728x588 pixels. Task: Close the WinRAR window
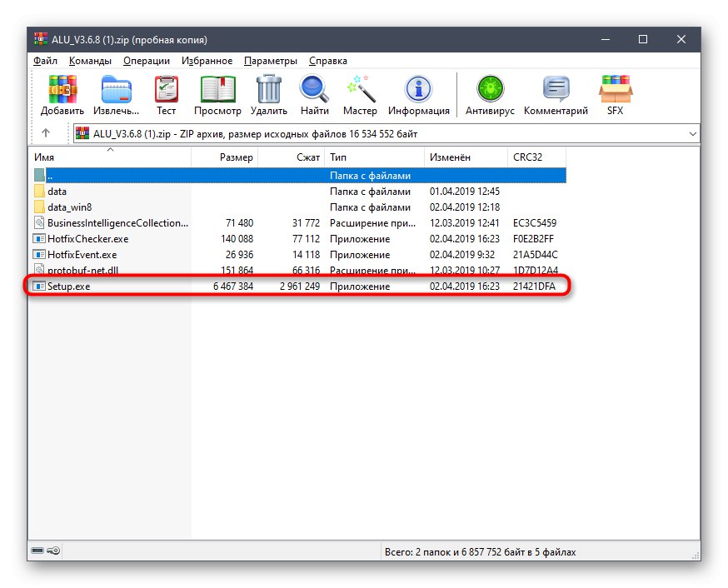click(x=681, y=39)
